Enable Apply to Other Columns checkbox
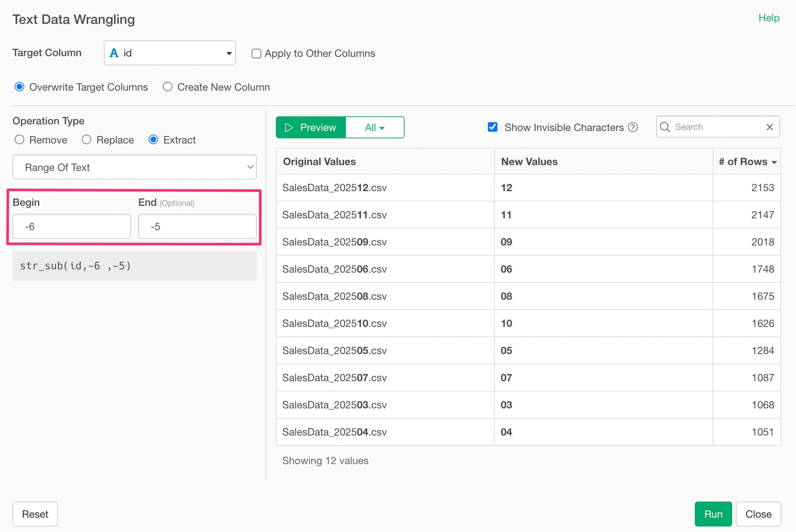The width and height of the screenshot is (796, 532). (256, 53)
